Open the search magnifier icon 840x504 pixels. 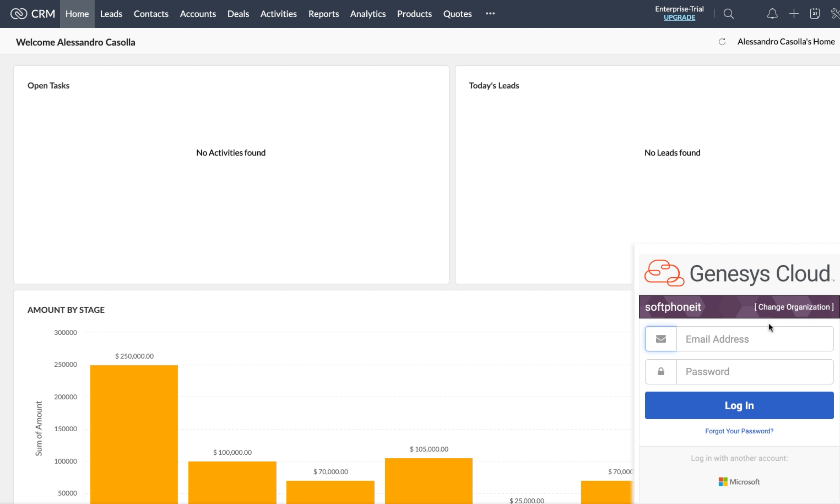click(x=728, y=14)
